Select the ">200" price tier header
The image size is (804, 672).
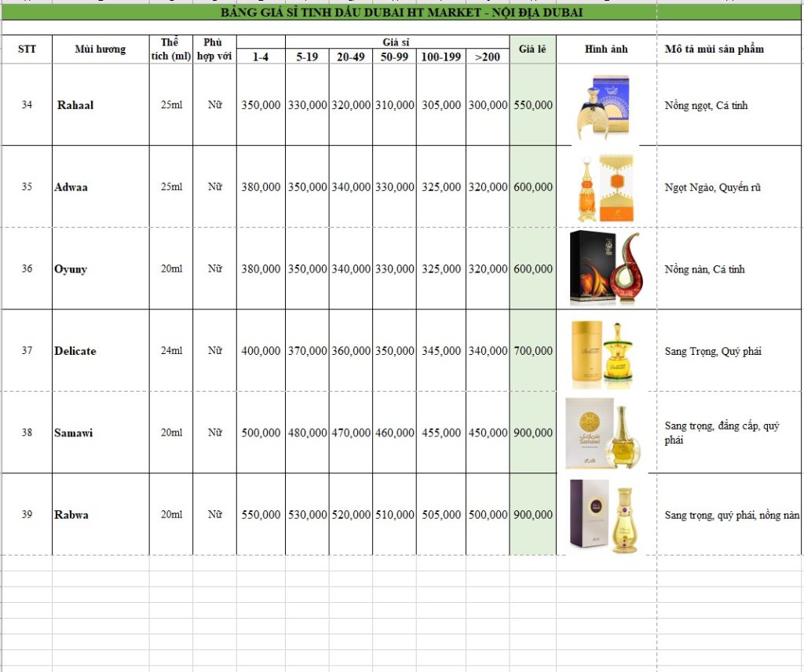487,57
